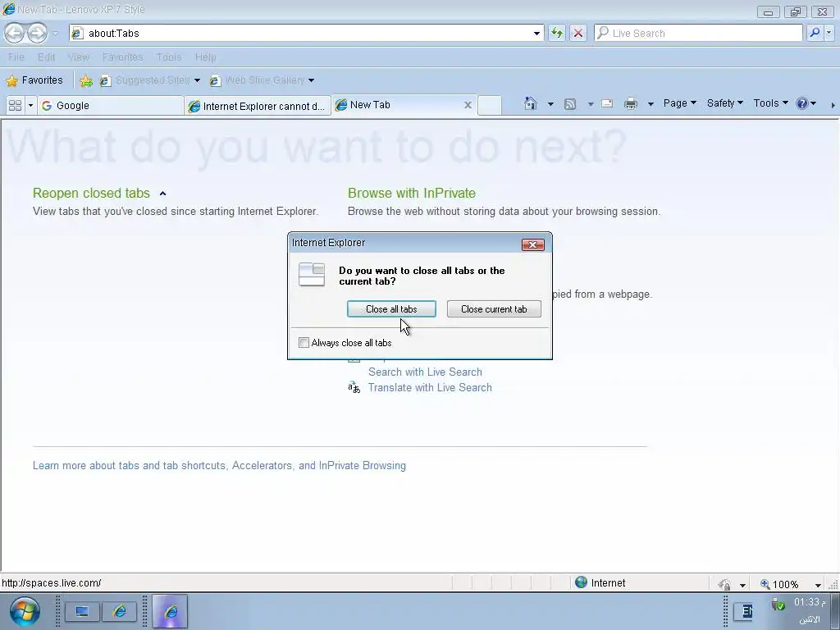The width and height of the screenshot is (840, 630).
Task: Open the tab list dropdown arrow
Action: (x=30, y=106)
